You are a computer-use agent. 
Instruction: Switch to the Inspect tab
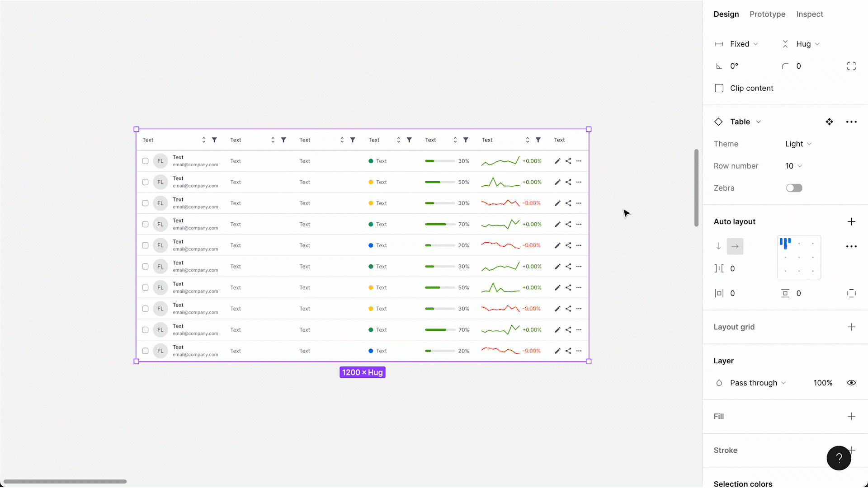pyautogui.click(x=809, y=14)
